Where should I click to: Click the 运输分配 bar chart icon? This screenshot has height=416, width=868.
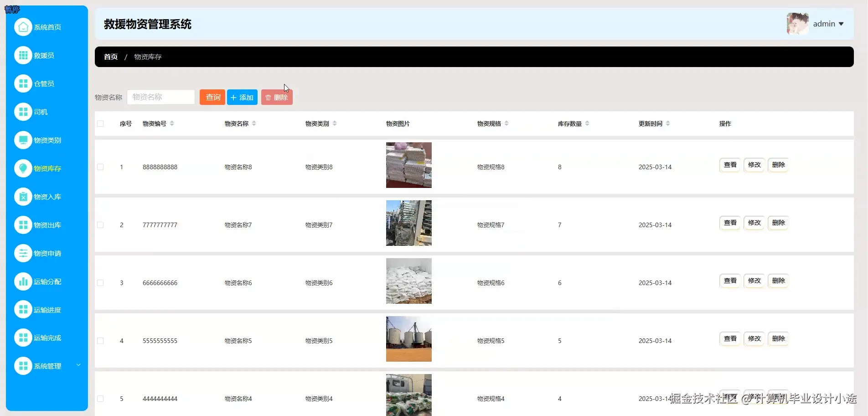(x=23, y=281)
